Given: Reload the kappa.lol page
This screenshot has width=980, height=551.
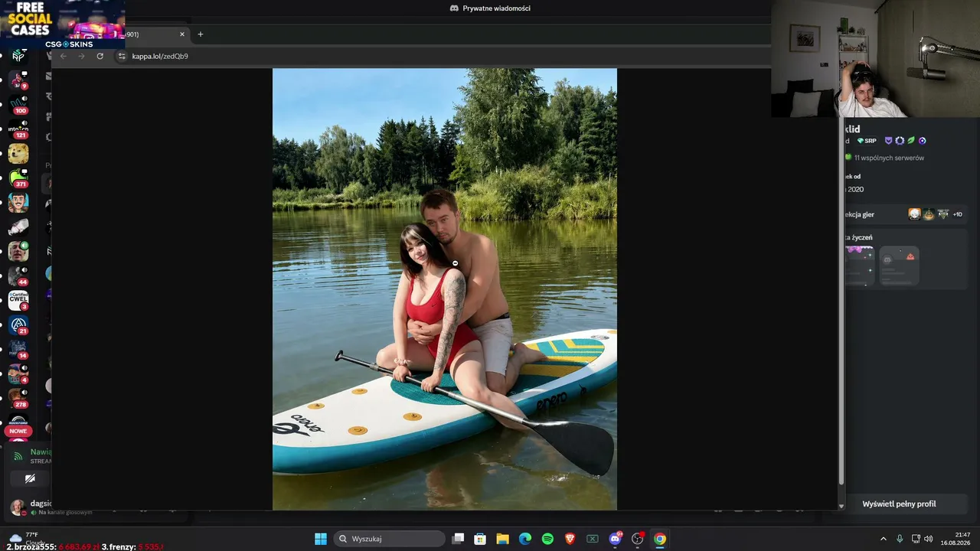Looking at the screenshot, I should (x=100, y=56).
